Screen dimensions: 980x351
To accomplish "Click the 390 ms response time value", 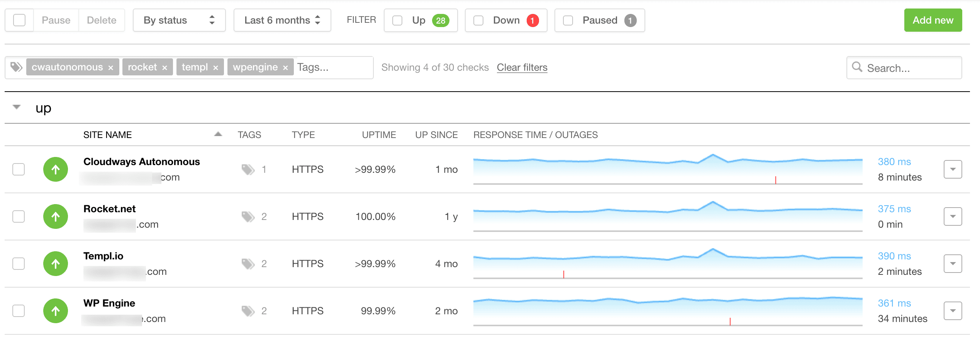I will pyautogui.click(x=894, y=256).
